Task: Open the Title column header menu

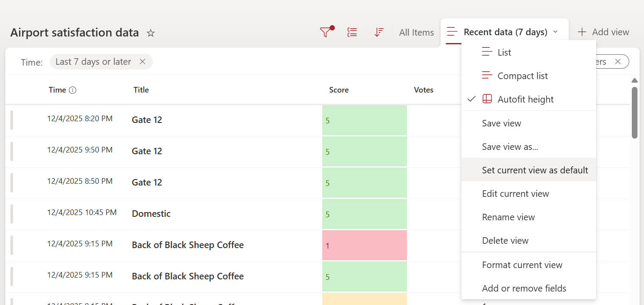Action: [x=141, y=90]
